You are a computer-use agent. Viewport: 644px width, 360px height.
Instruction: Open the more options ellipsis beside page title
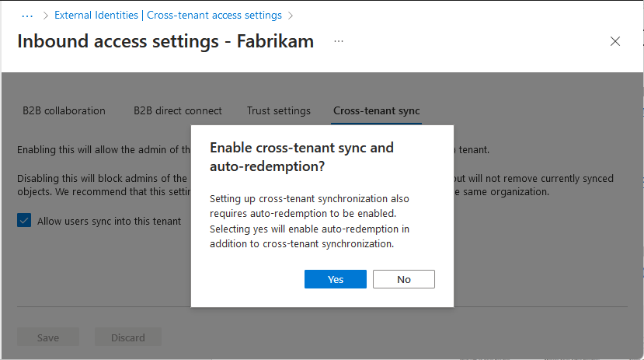[x=339, y=41]
